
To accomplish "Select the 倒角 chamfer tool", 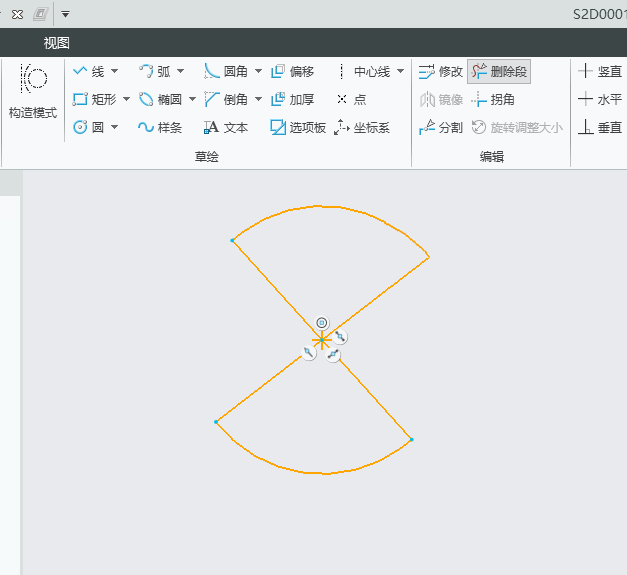I will point(226,99).
